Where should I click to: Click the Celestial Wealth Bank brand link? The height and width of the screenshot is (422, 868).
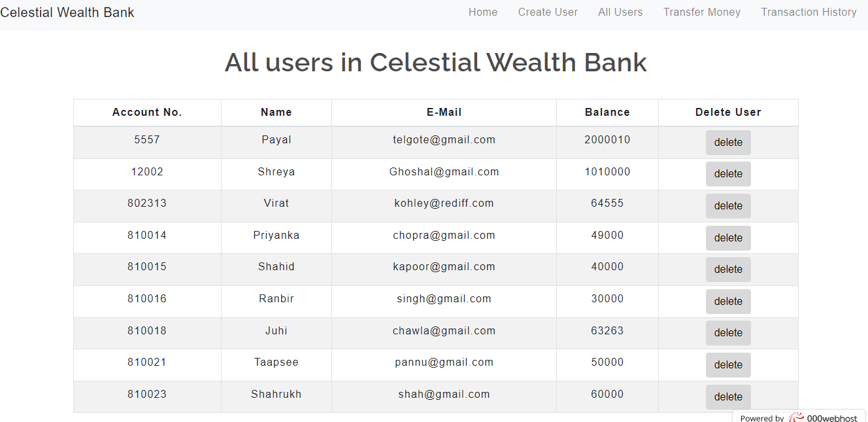point(67,12)
